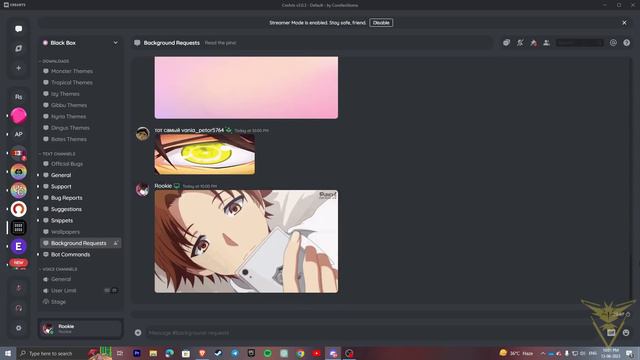Open Pinned Messages icon
Screen dimensions: 640x360
tap(533, 43)
